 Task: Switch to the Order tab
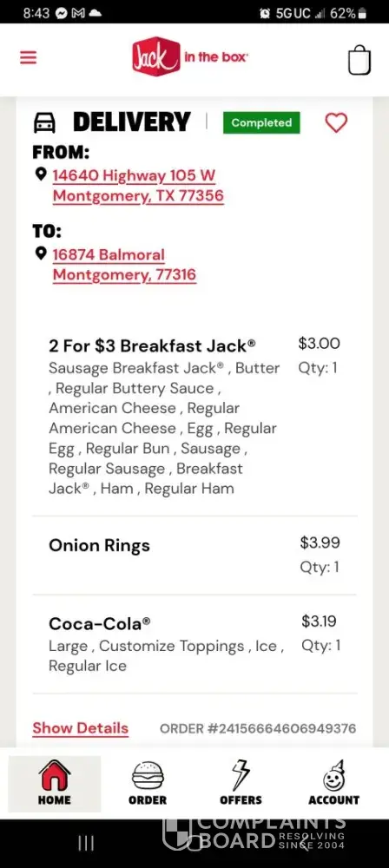pos(148,783)
